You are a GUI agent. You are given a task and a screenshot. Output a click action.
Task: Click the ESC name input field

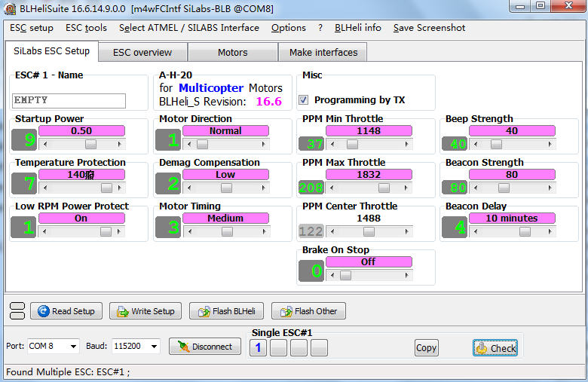[69, 100]
